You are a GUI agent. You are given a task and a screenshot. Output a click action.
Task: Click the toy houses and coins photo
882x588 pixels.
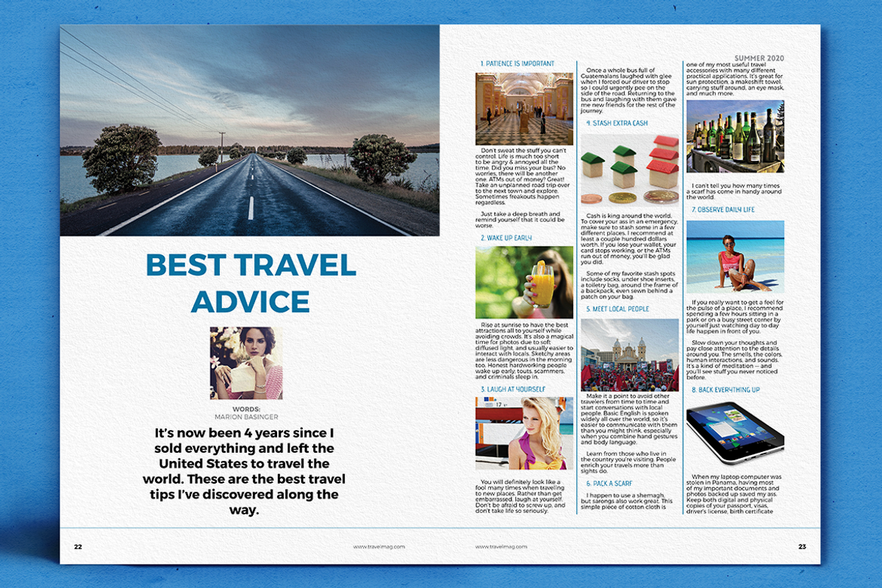pyautogui.click(x=630, y=168)
